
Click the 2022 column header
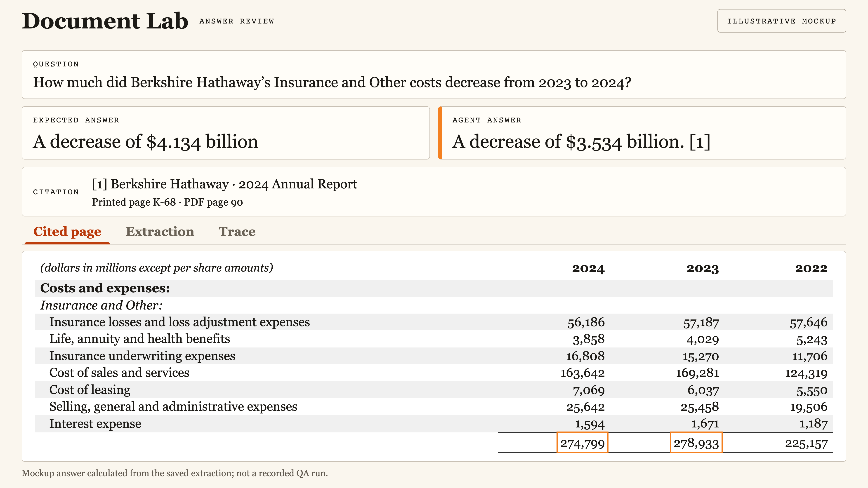click(x=811, y=268)
